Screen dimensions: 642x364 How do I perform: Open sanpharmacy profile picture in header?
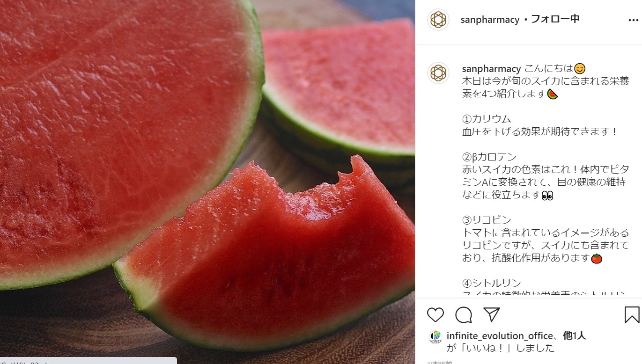[438, 20]
